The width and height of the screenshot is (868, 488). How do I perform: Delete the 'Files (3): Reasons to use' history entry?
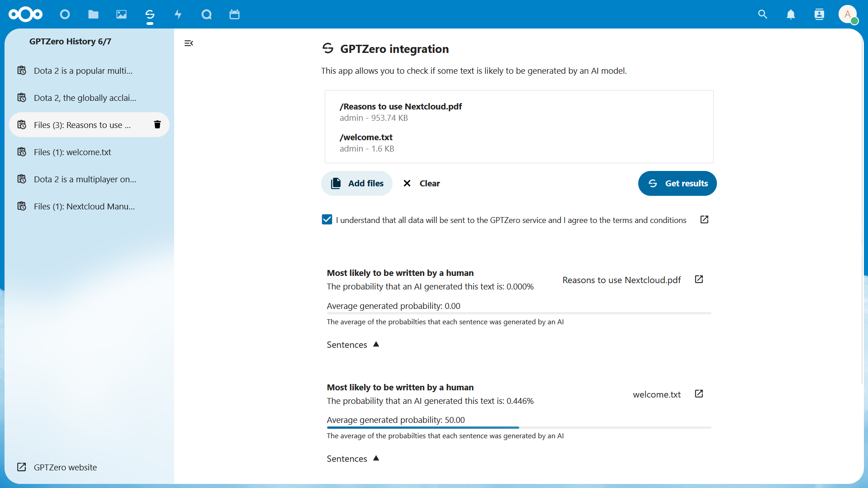click(157, 124)
